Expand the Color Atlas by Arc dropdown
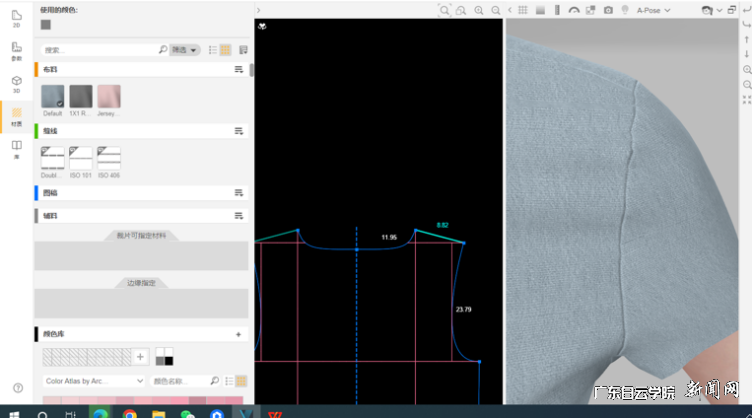 tap(94, 381)
